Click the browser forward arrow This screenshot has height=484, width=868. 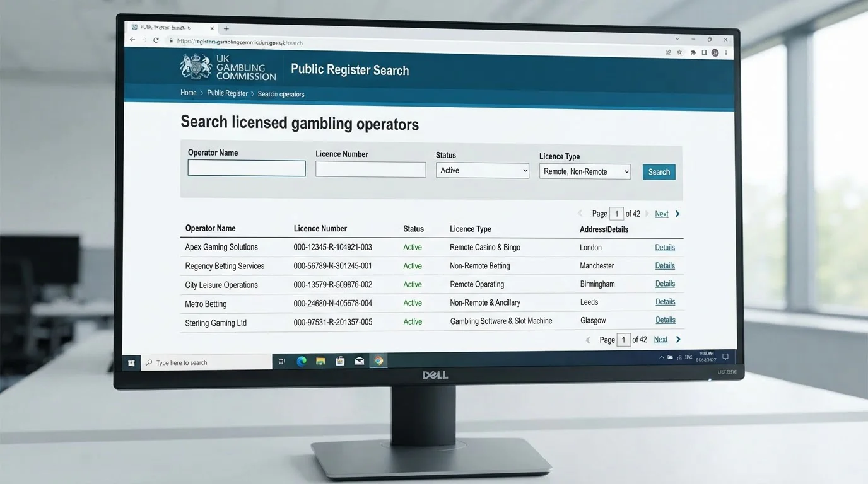click(144, 40)
